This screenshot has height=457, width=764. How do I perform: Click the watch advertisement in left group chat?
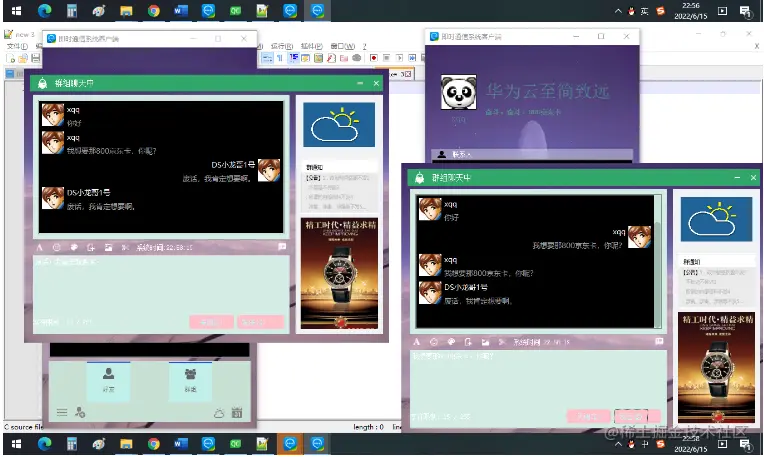(x=339, y=273)
